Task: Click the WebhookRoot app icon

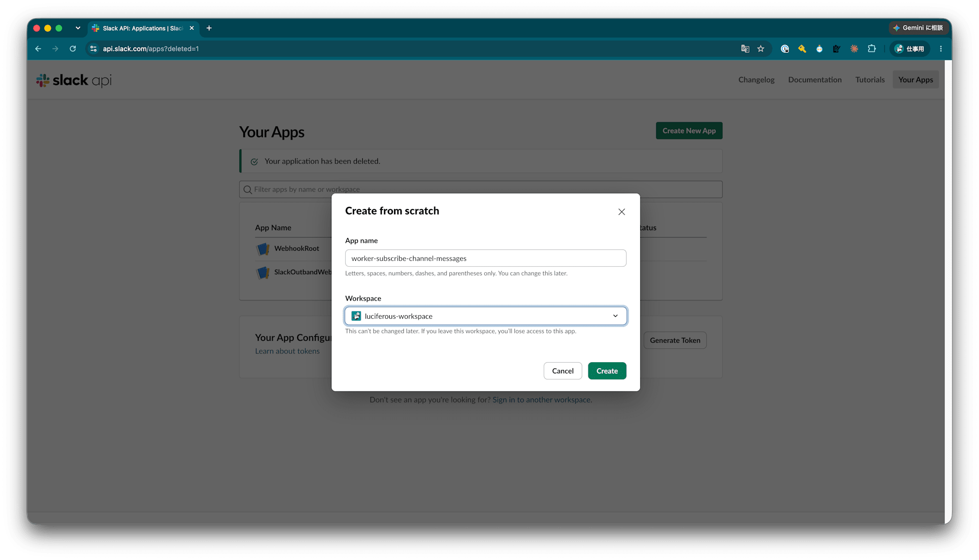Action: tap(263, 249)
